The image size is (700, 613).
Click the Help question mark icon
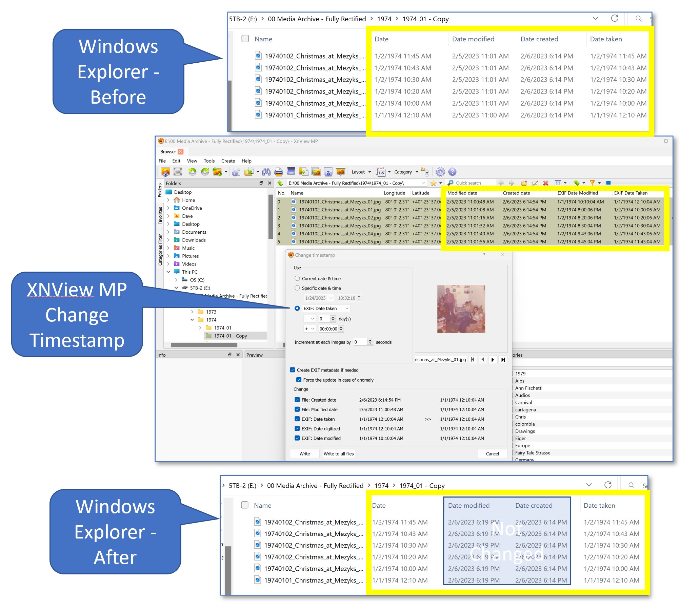tap(452, 172)
